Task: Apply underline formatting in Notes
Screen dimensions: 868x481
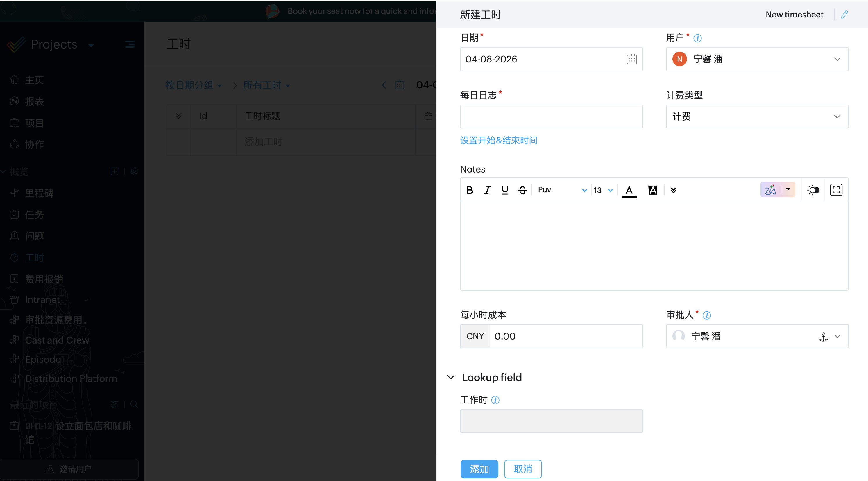Action: click(x=504, y=190)
